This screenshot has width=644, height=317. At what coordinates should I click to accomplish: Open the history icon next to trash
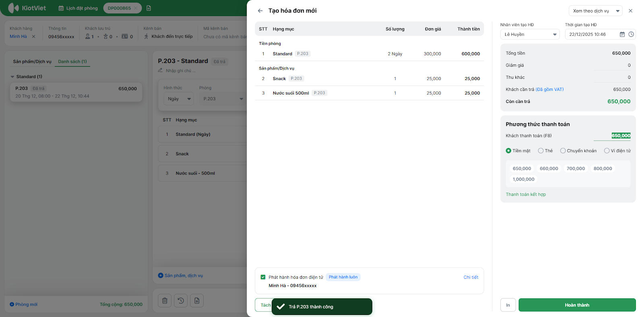[181, 301]
